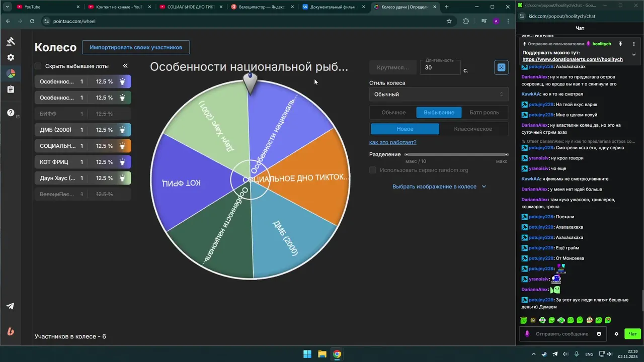Close the 'Колесо удачи' tab

[436, 7]
